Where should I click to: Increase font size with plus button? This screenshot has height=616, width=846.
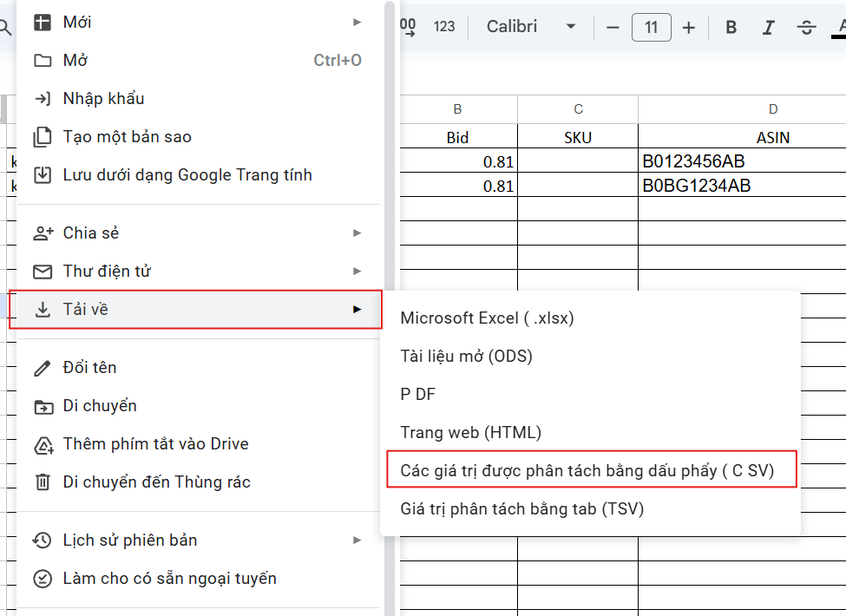689,28
